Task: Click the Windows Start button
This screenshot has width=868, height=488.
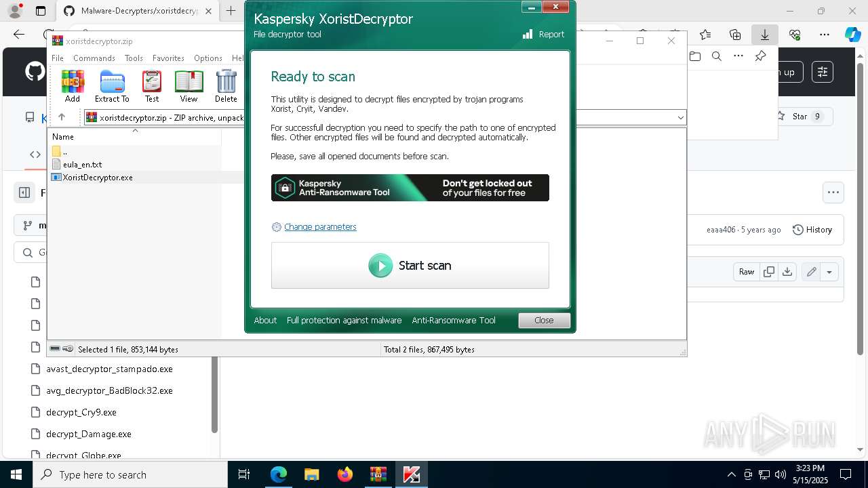Action: tap(16, 474)
